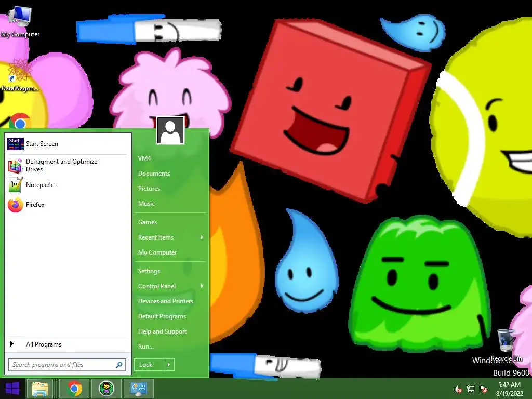532x399 pixels.
Task: Click the Notepad++ icon in start menu
Action: pos(15,185)
